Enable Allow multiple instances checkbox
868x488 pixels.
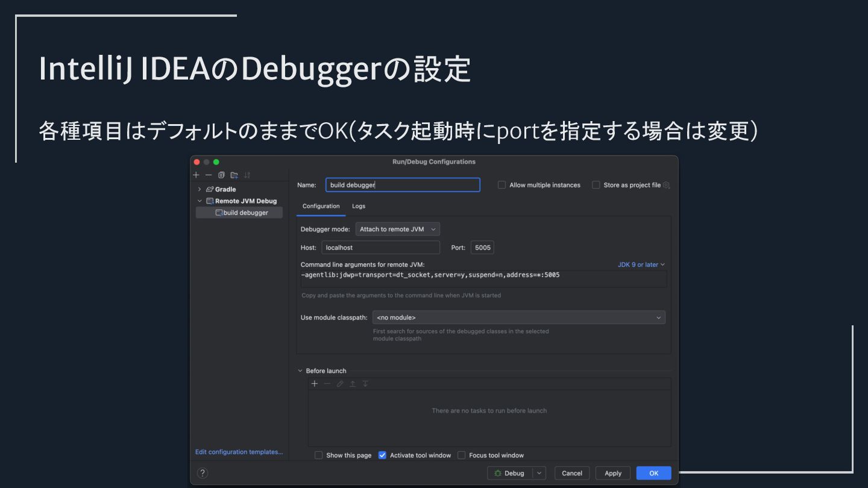(502, 185)
